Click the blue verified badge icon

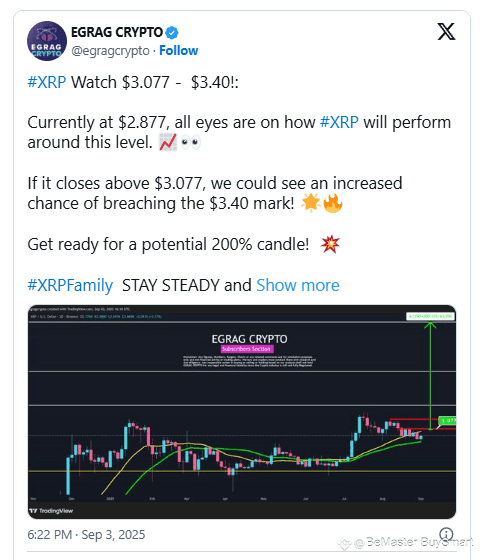pos(172,32)
